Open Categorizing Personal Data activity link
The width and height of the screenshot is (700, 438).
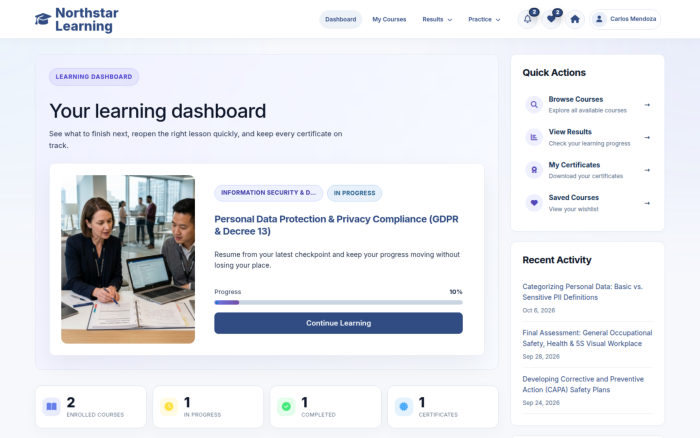tap(582, 292)
